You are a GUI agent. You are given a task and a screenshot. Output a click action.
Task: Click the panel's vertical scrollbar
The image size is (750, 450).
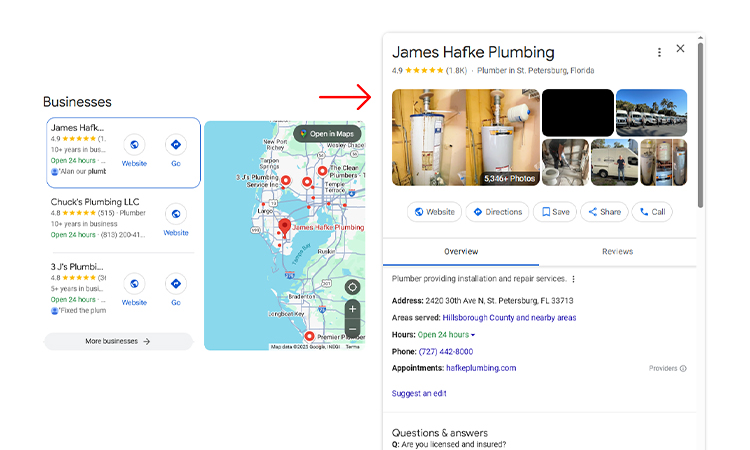coord(700,120)
